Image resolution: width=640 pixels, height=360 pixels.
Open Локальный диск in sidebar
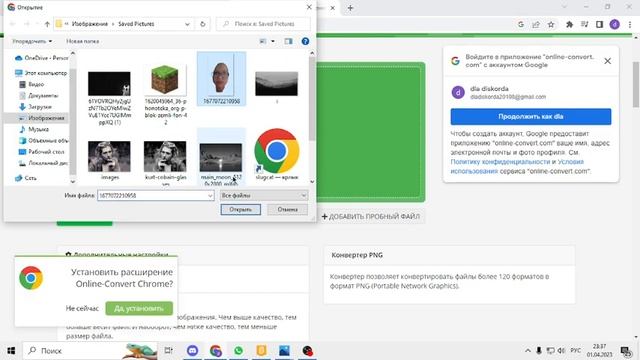coord(43,163)
